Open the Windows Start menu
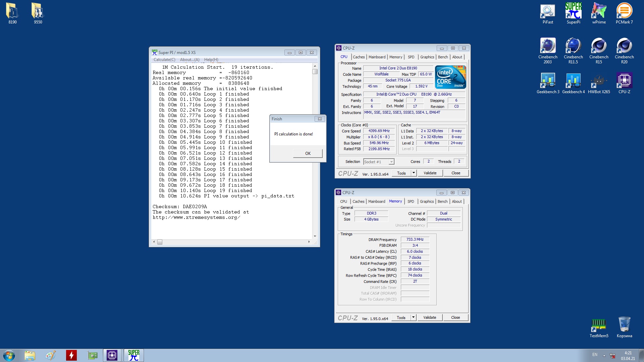644x362 pixels. click(x=9, y=355)
